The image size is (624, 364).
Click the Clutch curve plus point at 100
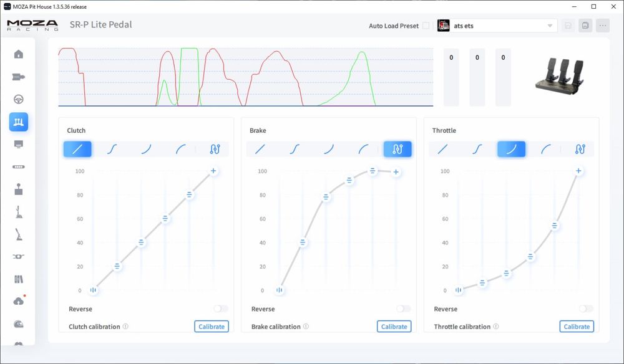[x=213, y=171]
